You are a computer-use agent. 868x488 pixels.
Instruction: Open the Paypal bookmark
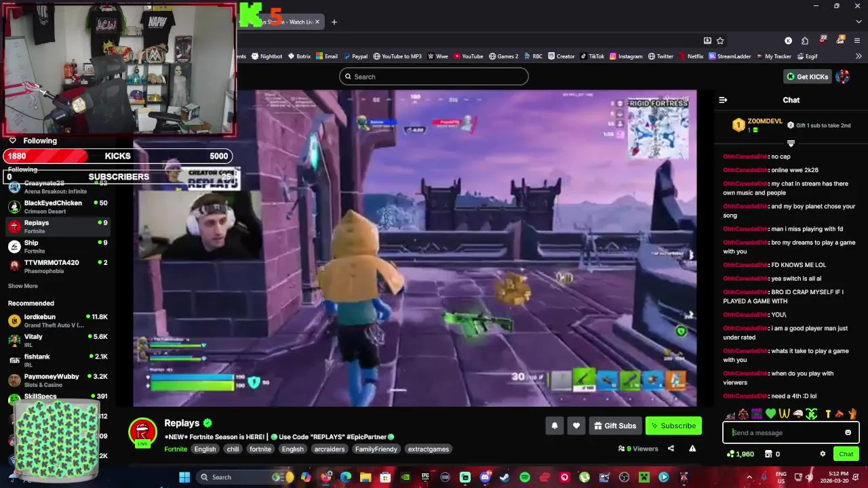(x=355, y=56)
